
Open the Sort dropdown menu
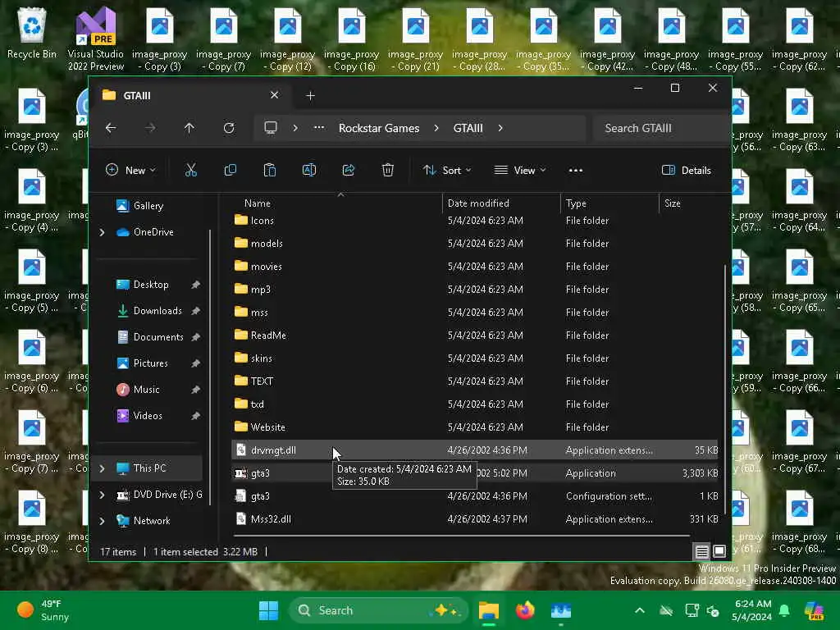click(x=447, y=171)
